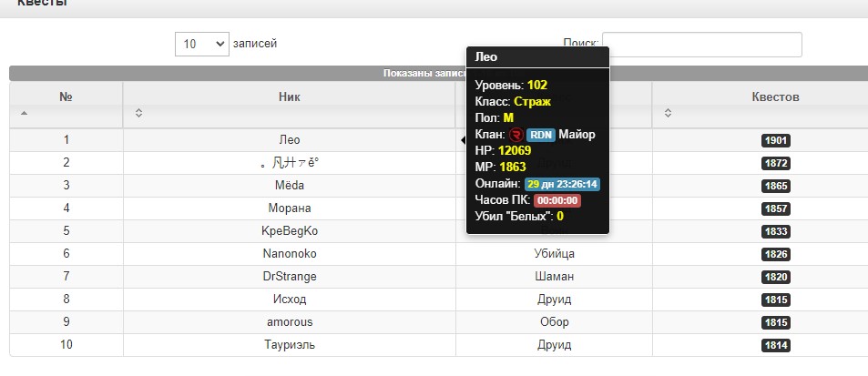
Task: Click the Шаман class cell
Action: 553,277
